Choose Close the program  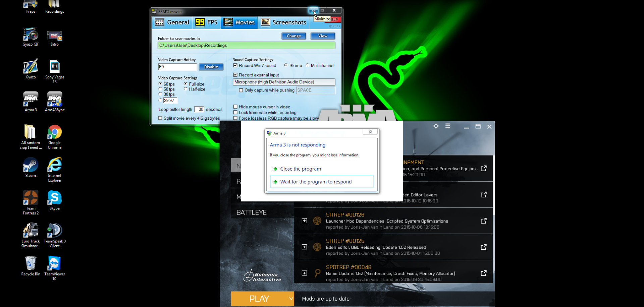point(322,169)
